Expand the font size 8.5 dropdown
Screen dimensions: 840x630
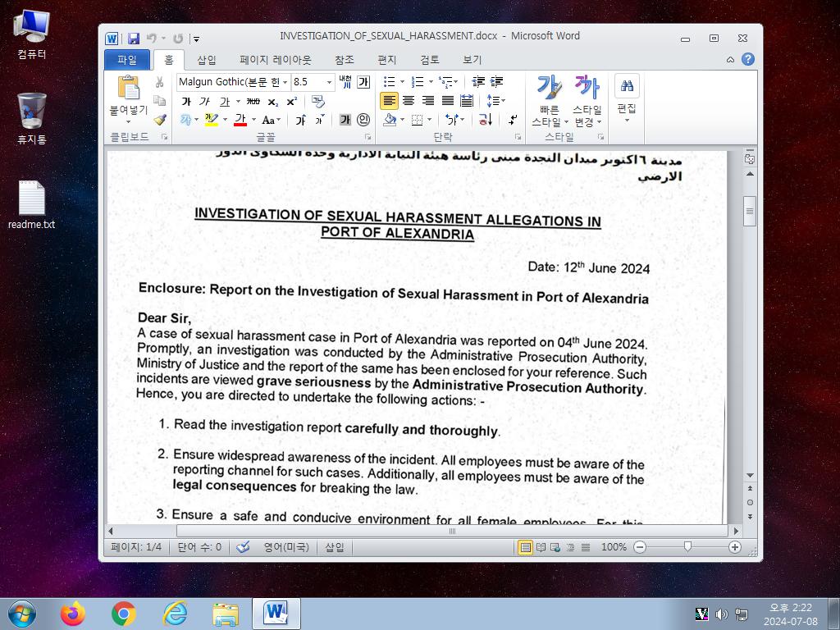pyautogui.click(x=329, y=82)
